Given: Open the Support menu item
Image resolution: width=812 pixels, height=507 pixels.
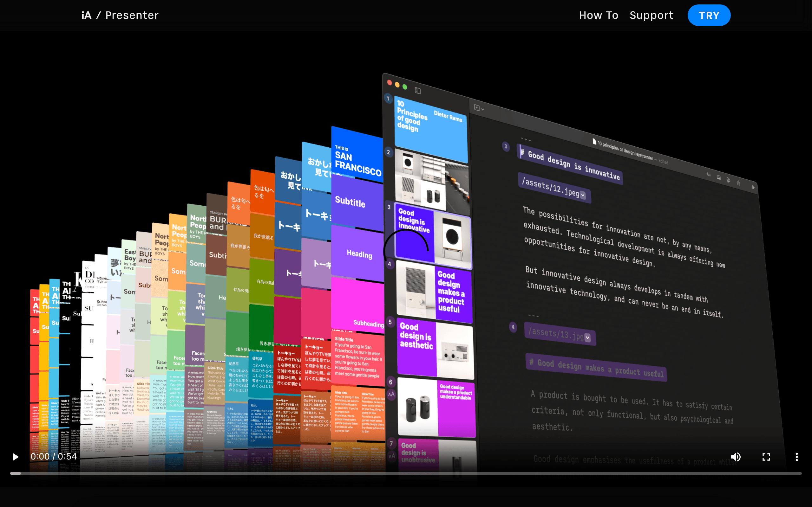Looking at the screenshot, I should [x=651, y=16].
